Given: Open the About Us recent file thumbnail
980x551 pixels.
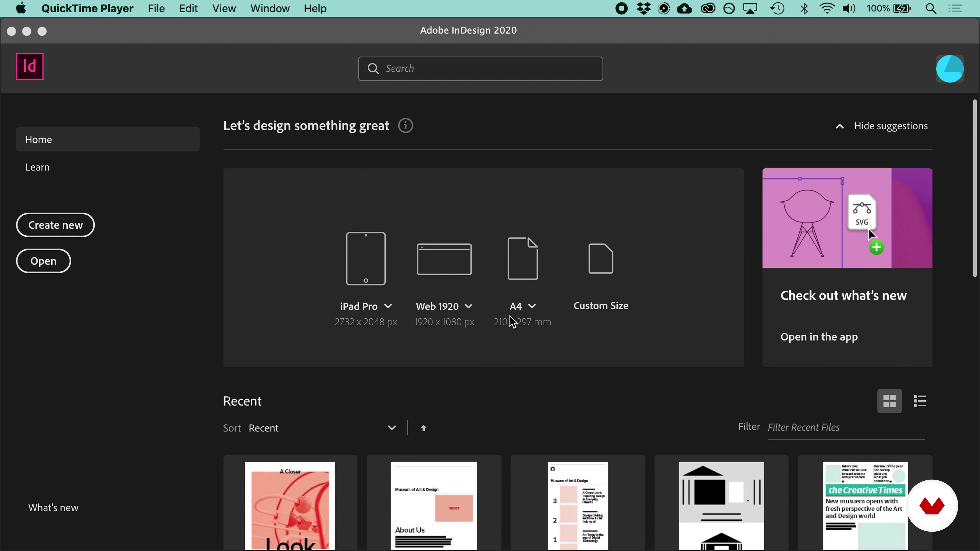Looking at the screenshot, I should (434, 506).
